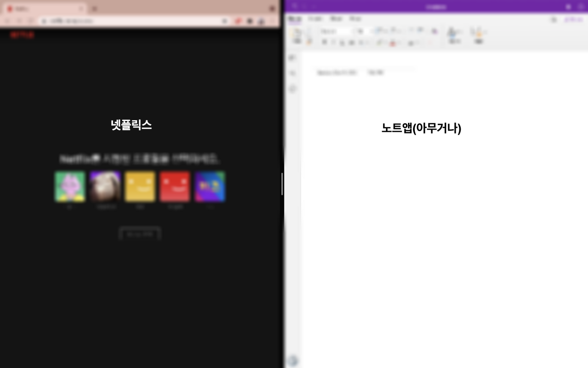Click the third icon in note app sidebar

tap(293, 89)
